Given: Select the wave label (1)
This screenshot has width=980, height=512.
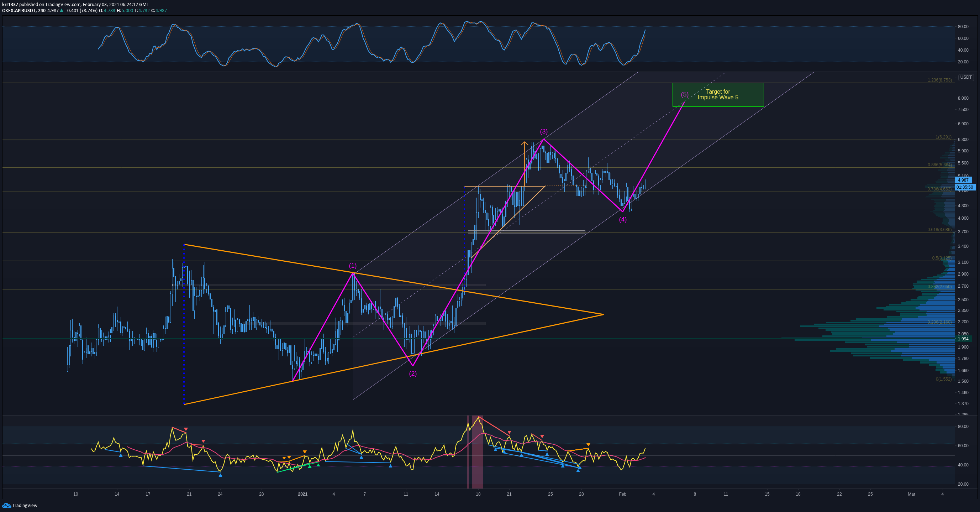Looking at the screenshot, I should (x=353, y=266).
